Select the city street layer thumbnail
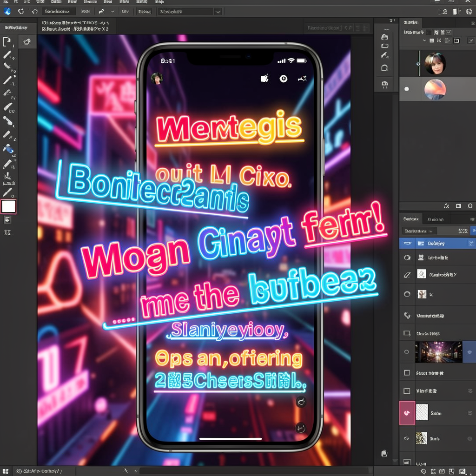Viewport: 476px width, 476px height. pos(439,352)
